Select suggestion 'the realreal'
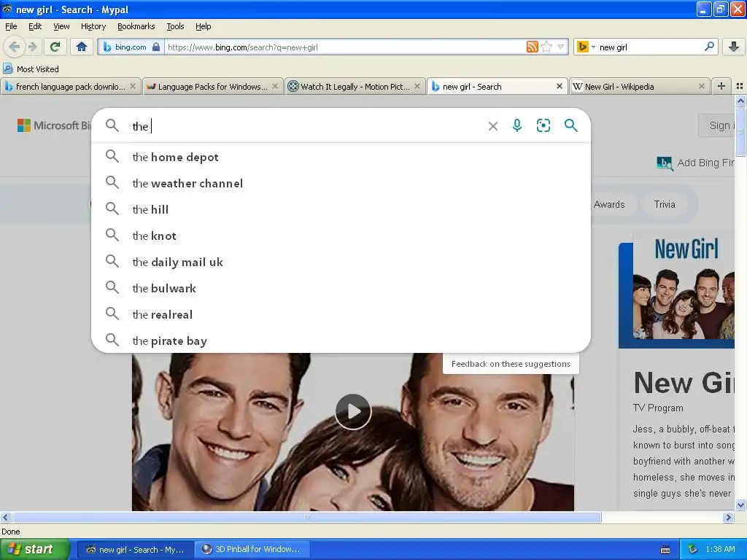 tap(341, 314)
